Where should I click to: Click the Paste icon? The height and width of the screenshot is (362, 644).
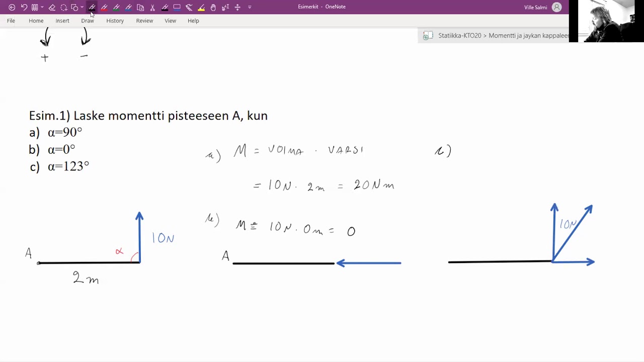140,7
